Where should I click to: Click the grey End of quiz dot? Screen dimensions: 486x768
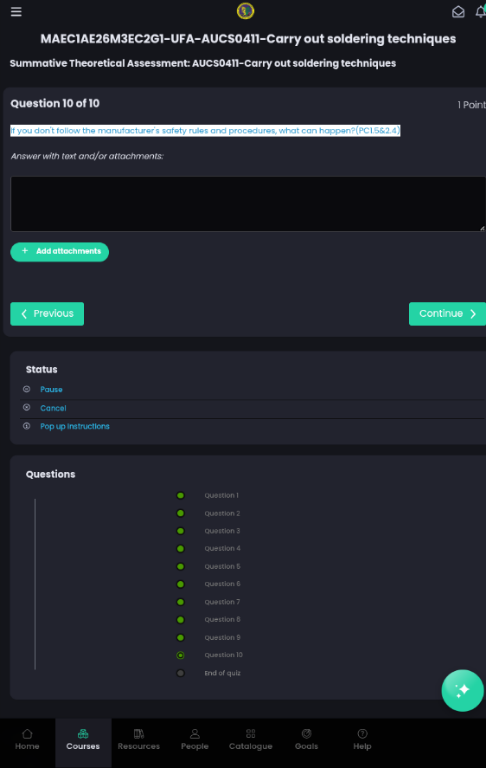(x=180, y=673)
